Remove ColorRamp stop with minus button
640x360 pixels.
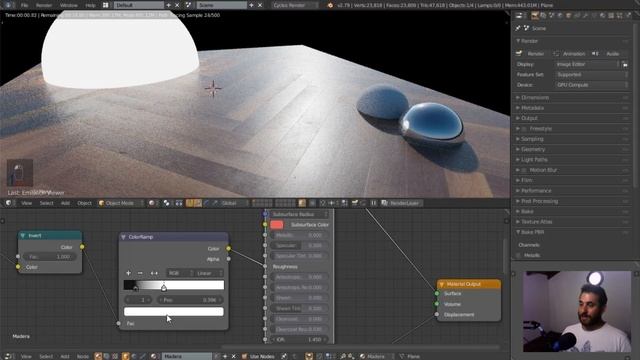coord(140,273)
